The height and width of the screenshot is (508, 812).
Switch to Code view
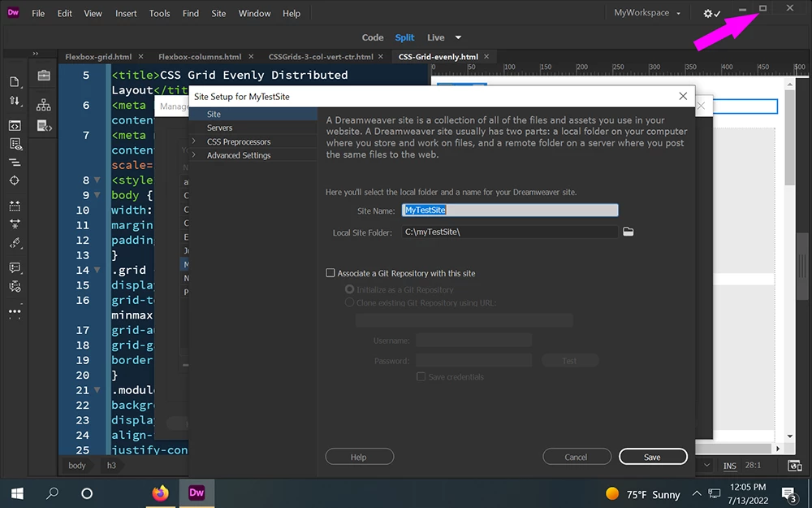pos(373,37)
